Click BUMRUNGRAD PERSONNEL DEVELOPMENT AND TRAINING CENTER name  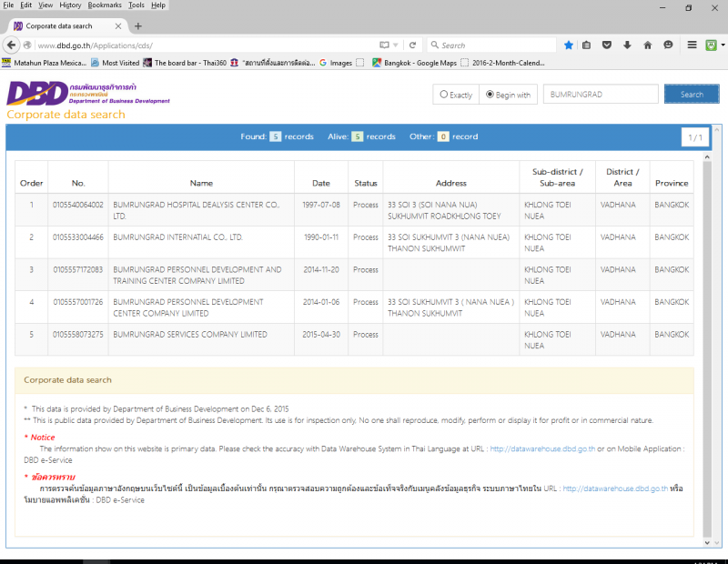197,276
